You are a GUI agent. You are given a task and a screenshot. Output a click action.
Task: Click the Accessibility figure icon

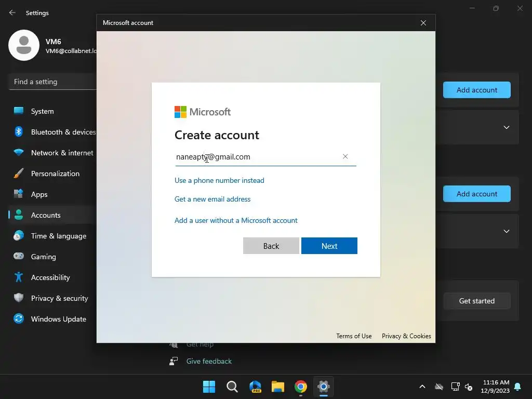tap(19, 277)
